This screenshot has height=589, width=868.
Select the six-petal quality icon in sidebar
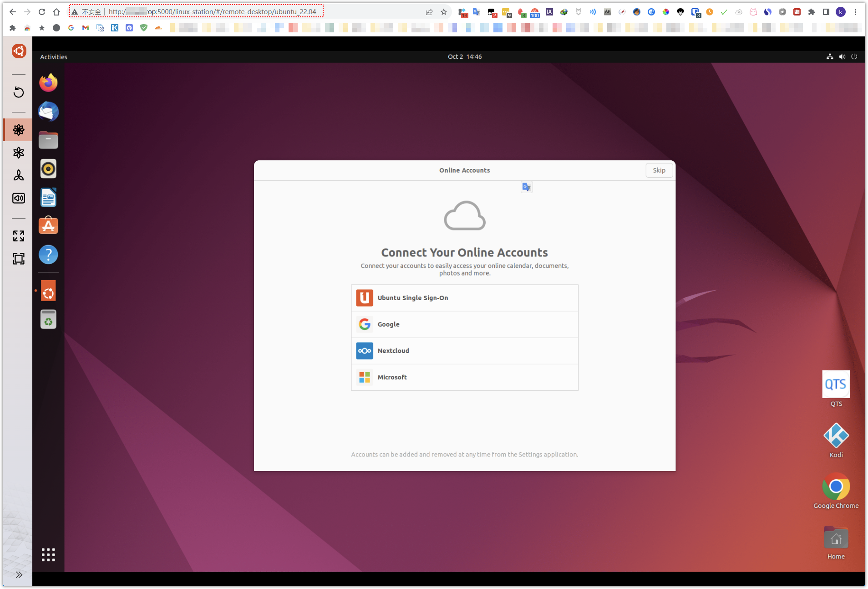pyautogui.click(x=19, y=153)
